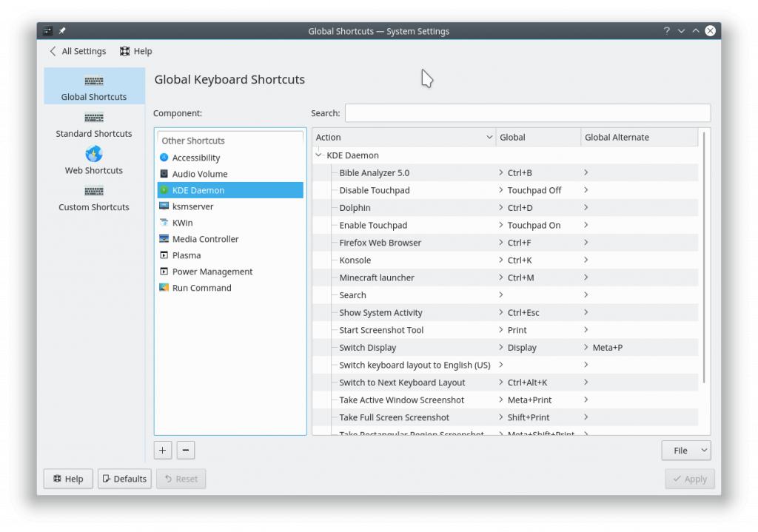Open the Custom Shortcuts keyboard icon
This screenshot has width=758, height=532.
pyautogui.click(x=94, y=191)
